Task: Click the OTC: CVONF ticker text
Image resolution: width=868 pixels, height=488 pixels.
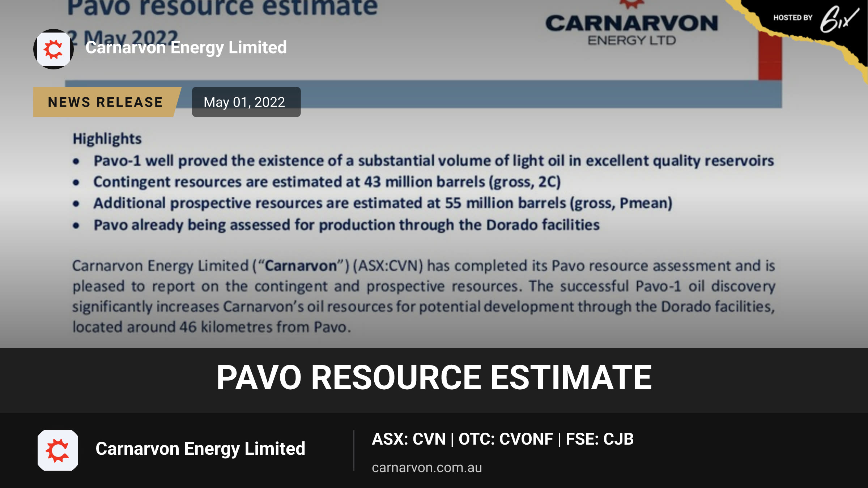Action: coord(506,439)
